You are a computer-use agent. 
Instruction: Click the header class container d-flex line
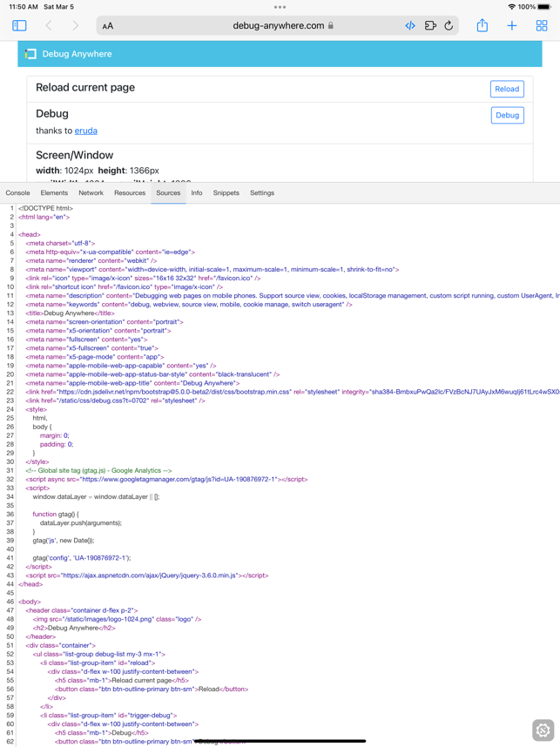point(82,610)
